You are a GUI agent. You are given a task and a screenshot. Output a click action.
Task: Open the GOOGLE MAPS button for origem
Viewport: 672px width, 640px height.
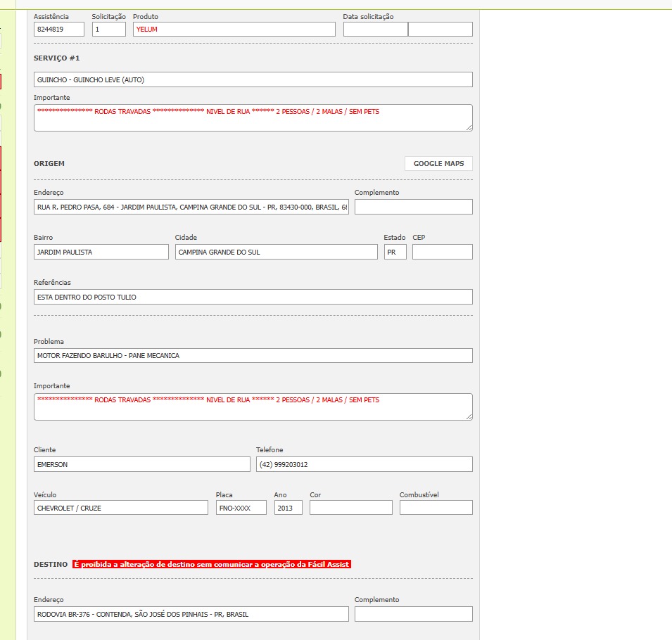click(438, 164)
